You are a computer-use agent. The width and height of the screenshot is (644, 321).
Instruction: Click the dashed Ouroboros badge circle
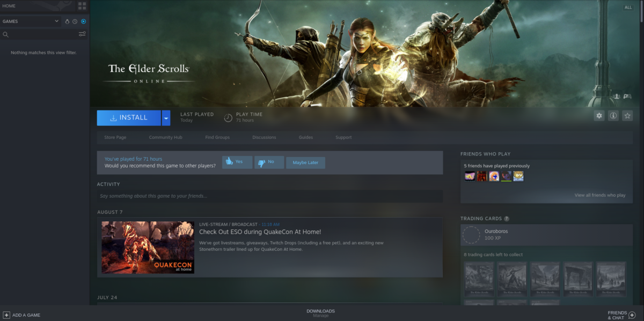tap(471, 235)
